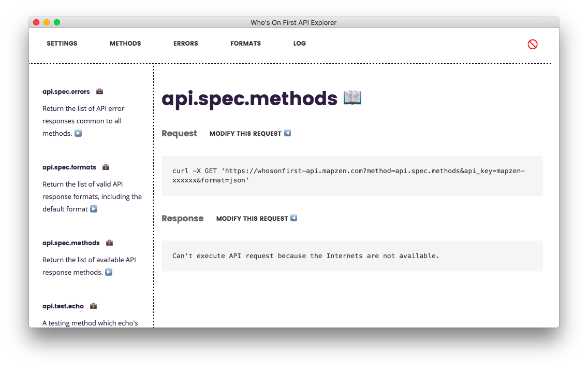
Task: Collapse arrow next to Request's modify link
Action: [287, 133]
